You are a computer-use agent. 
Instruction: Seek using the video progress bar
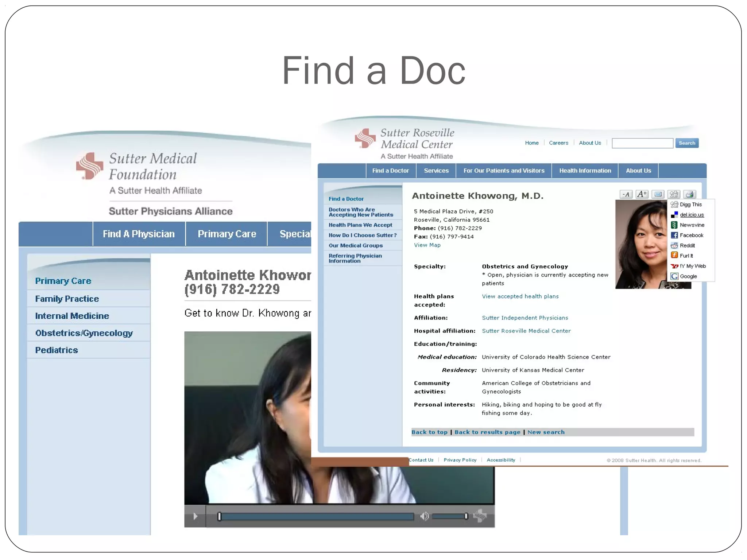click(316, 516)
